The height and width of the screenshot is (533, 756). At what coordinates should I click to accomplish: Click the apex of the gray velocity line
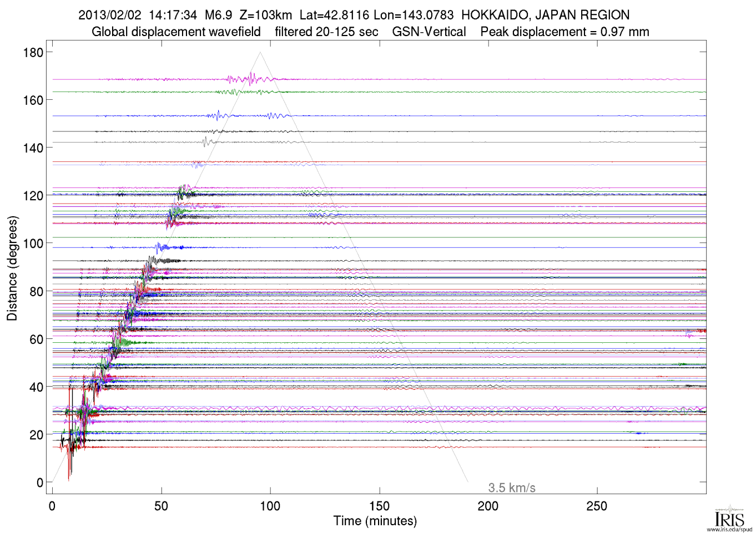click(260, 52)
